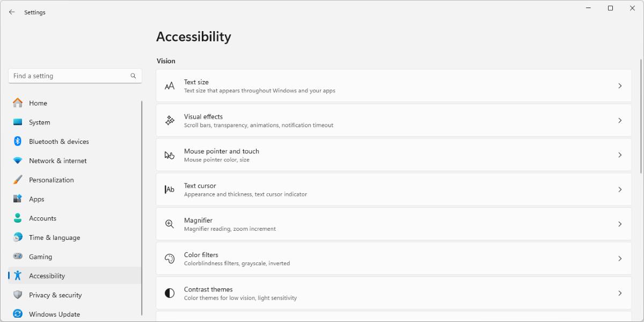Select the Mouse pointer and touch icon
The height and width of the screenshot is (322, 644).
(x=170, y=155)
